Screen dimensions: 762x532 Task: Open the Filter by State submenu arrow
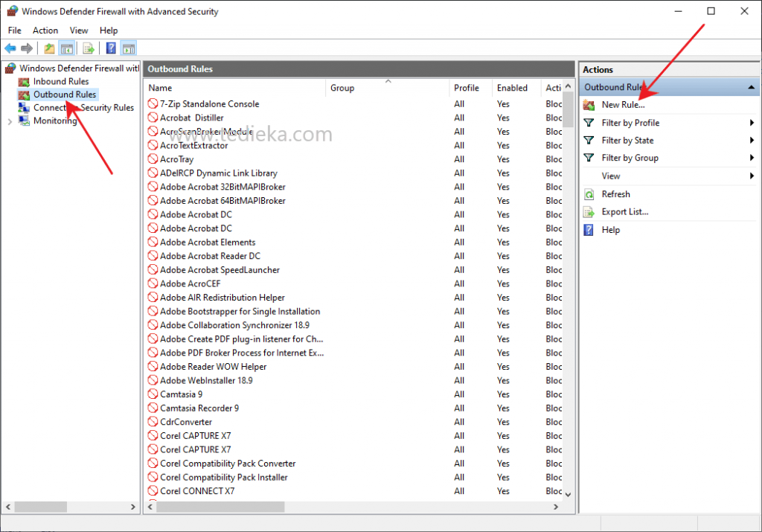pyautogui.click(x=752, y=140)
